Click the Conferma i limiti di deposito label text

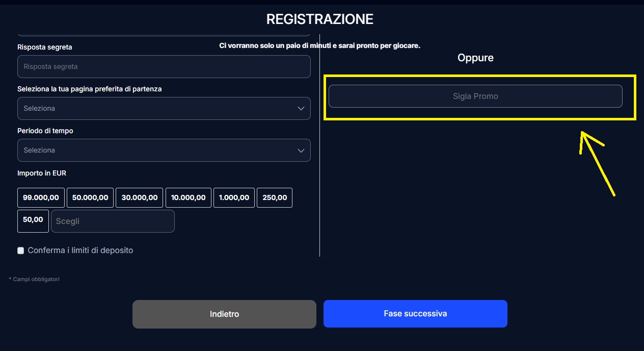[81, 250]
